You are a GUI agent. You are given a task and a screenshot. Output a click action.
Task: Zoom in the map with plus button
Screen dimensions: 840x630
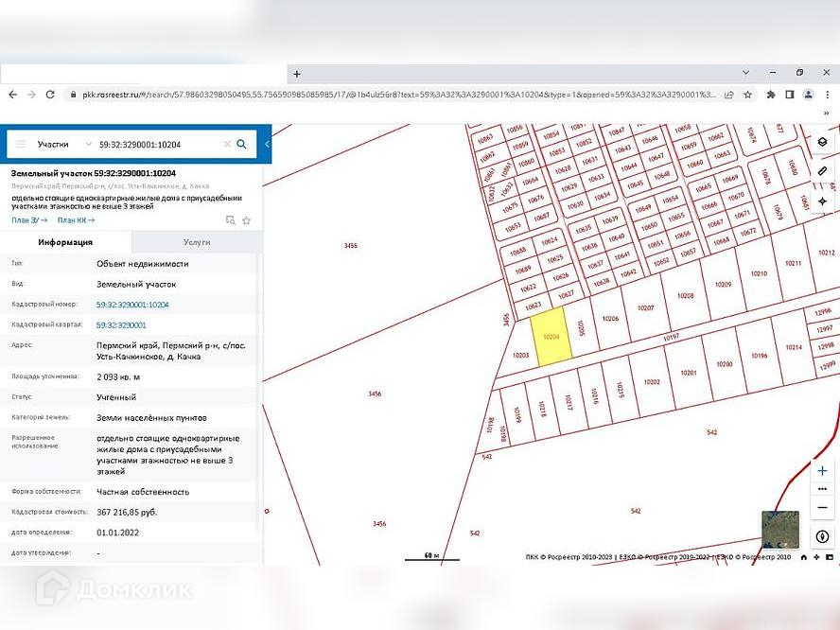pos(822,471)
